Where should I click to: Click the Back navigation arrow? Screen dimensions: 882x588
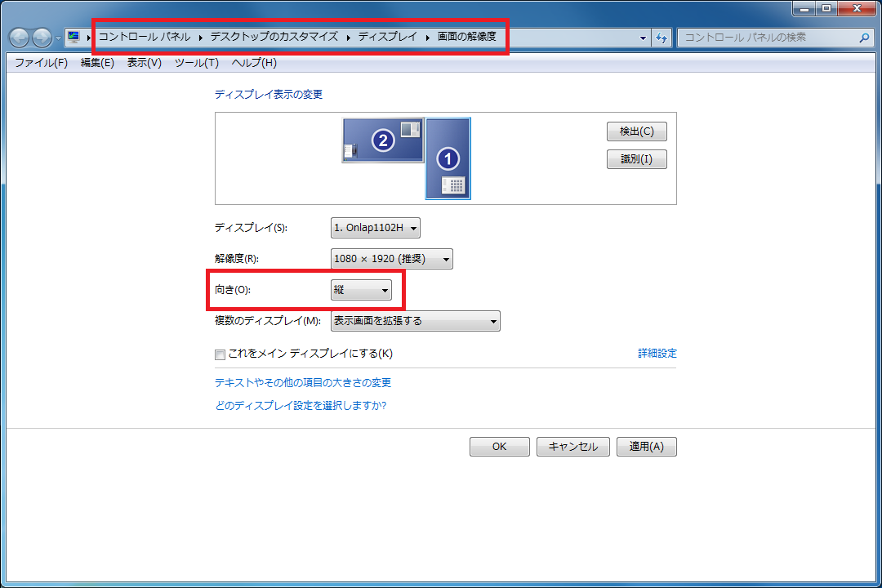(x=19, y=38)
